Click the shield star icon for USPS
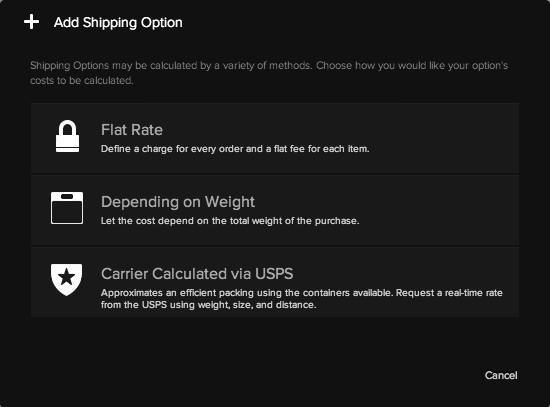The image size is (550, 407). [x=67, y=280]
